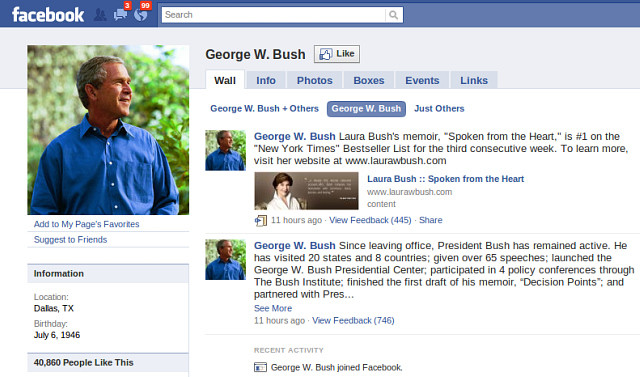Open the Laura Bush link preview image
The width and height of the screenshot is (640, 377).
coord(306,191)
